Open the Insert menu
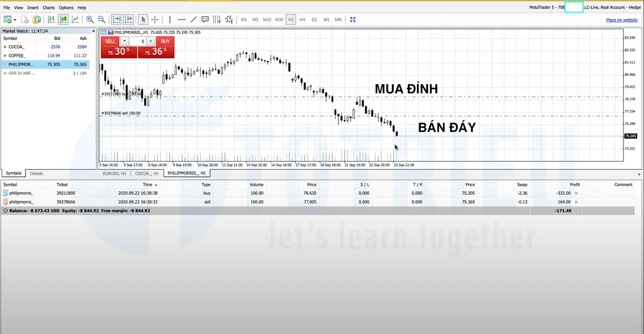The width and height of the screenshot is (644, 334). click(33, 8)
